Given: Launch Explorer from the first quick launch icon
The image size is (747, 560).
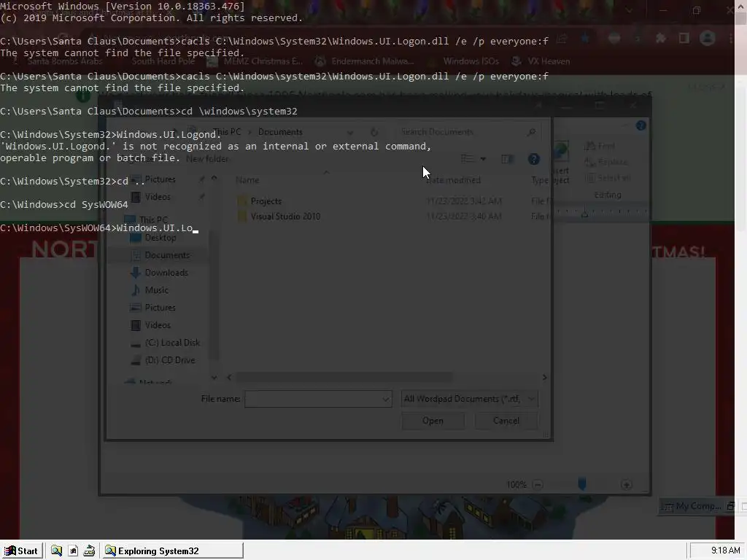Looking at the screenshot, I should pos(57,551).
